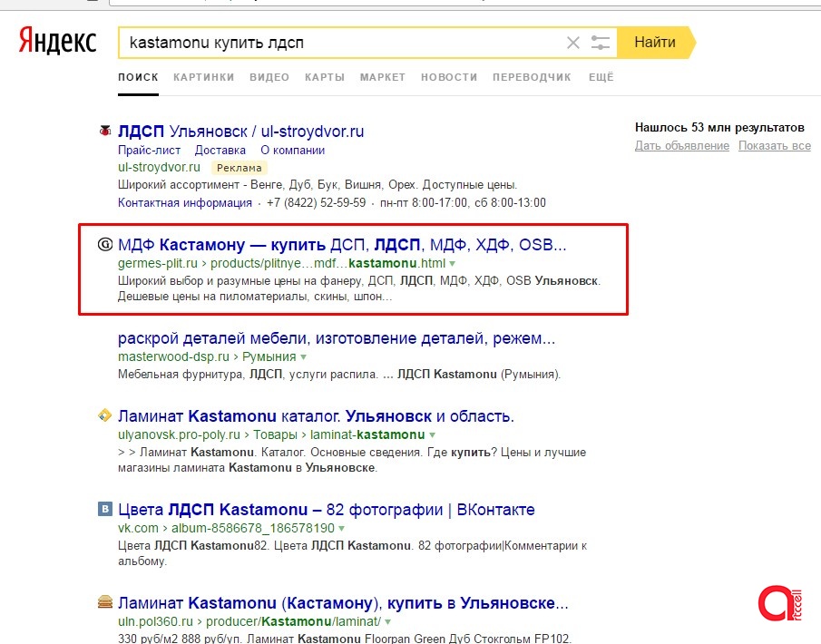Click the germes-plit.ru result favicon
Screen dimensions: 821x644
tap(105, 244)
